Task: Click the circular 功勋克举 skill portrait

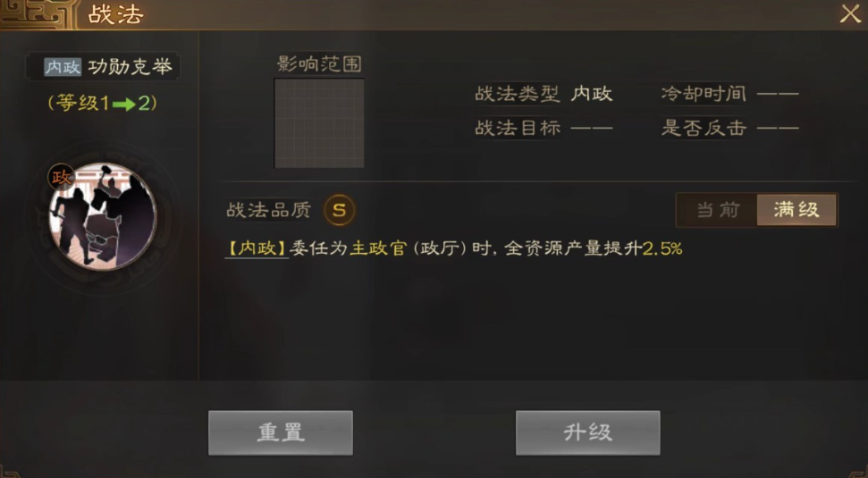Action: coord(103,217)
